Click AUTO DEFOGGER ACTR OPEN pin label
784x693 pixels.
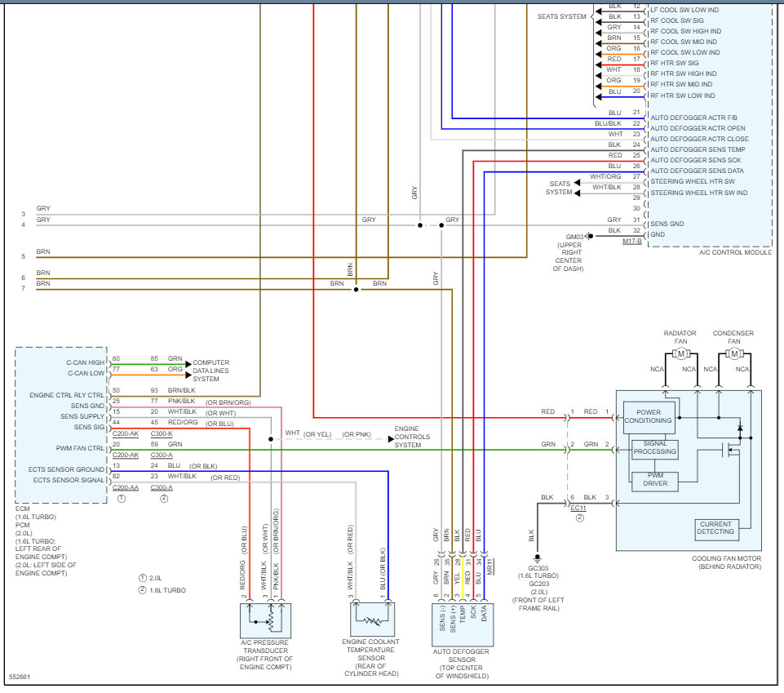click(x=698, y=128)
